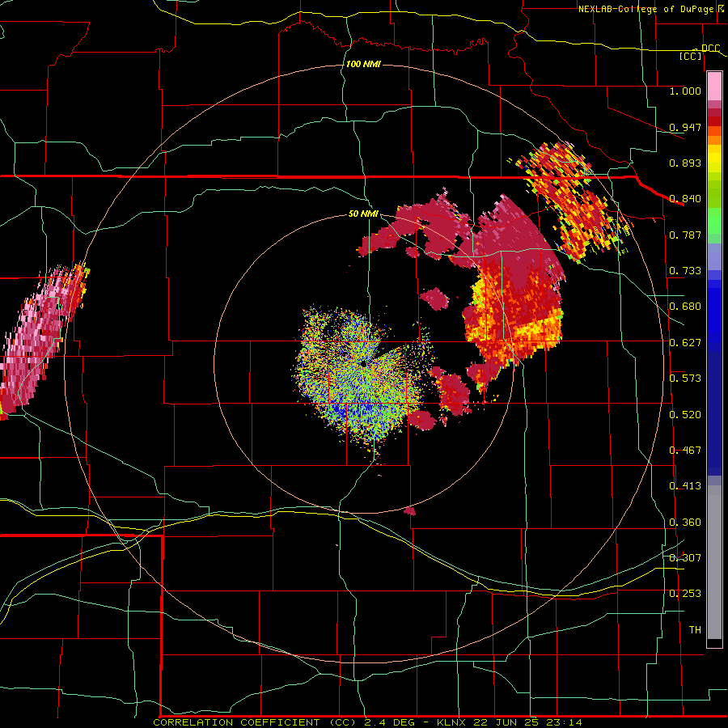The width and height of the screenshot is (728, 728).
Task: Select the 0.573 scale value
Action: coord(685,379)
